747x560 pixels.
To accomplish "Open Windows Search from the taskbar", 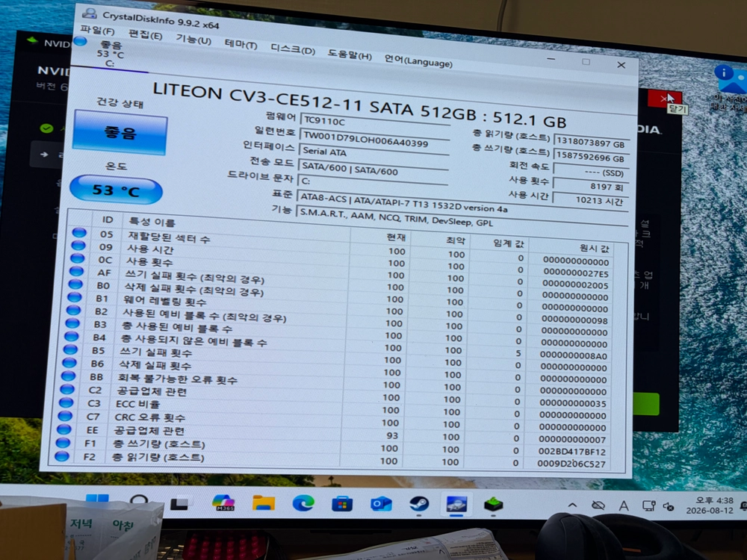I will click(139, 502).
